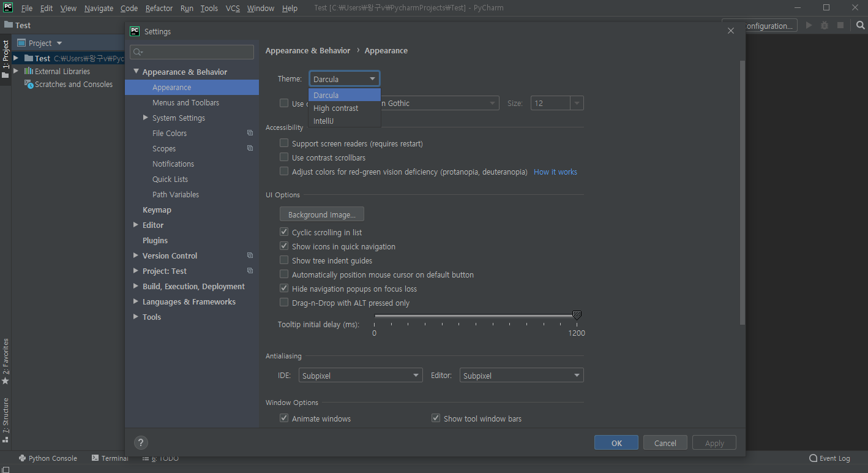
Task: Click the Stop square toolbar icon
Action: (x=840, y=26)
